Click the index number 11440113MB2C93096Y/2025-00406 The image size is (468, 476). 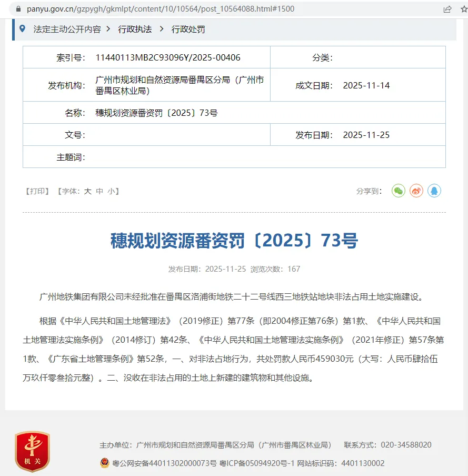point(168,57)
